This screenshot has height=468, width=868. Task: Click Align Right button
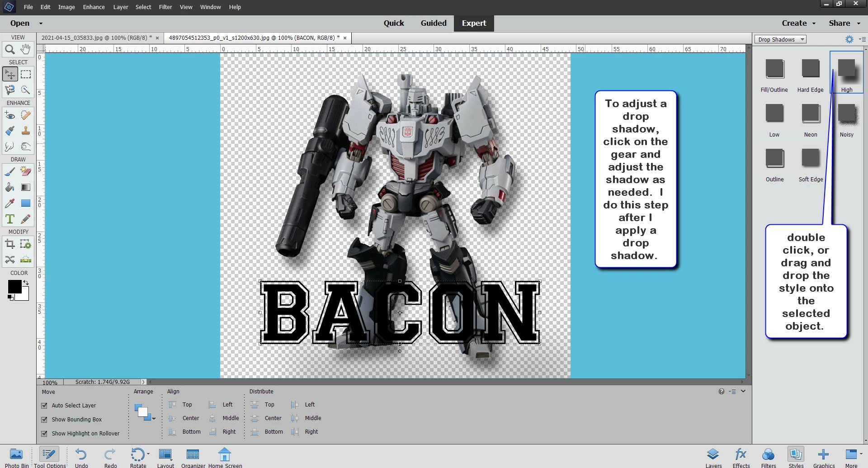[x=223, y=432]
